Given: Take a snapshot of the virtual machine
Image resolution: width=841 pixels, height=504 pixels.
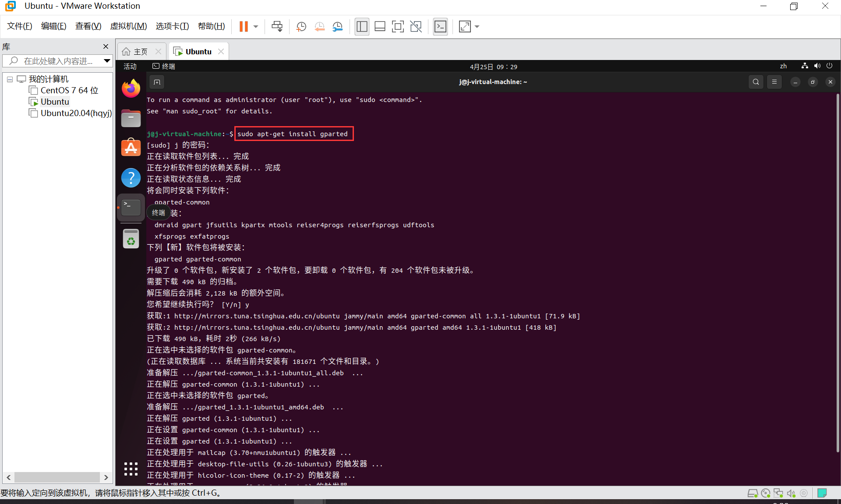Looking at the screenshot, I should 301,26.
